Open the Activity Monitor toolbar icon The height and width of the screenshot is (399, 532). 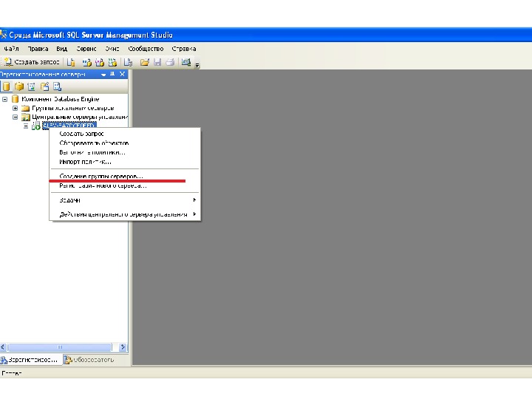(186, 62)
